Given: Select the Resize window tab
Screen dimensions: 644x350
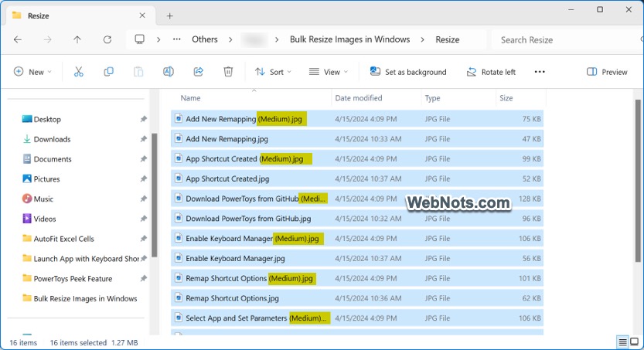Looking at the screenshot, I should [x=79, y=16].
